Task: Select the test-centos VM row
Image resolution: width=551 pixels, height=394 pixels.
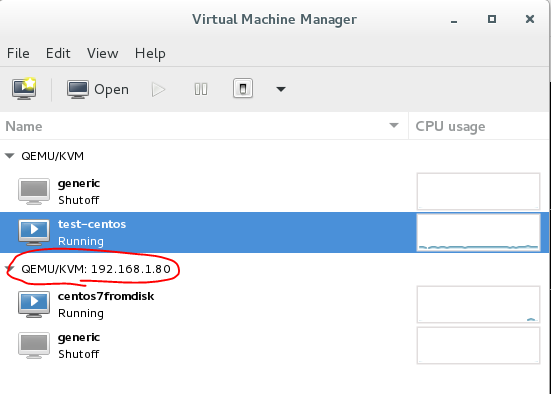Action: pos(274,232)
